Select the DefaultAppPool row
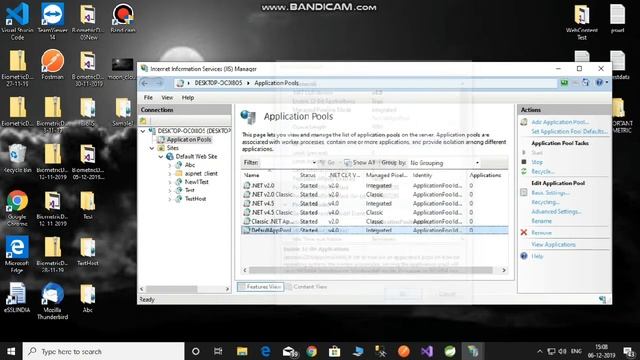The image size is (640, 360). point(375,230)
